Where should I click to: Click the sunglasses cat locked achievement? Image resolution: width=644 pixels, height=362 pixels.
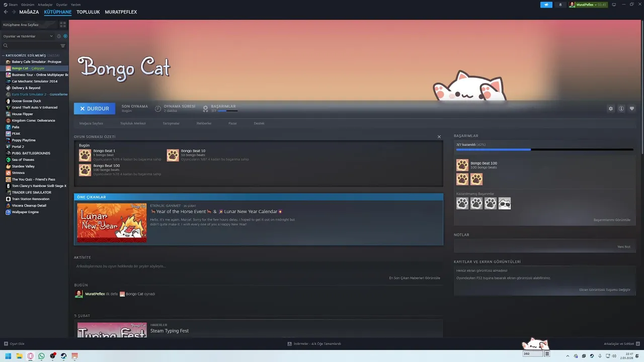point(505,203)
